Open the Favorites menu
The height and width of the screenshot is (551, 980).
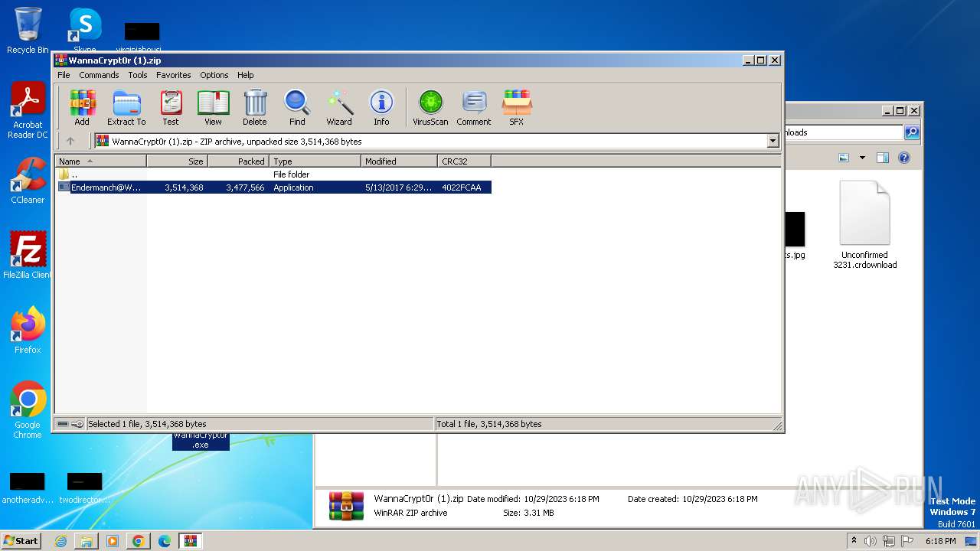coord(174,75)
